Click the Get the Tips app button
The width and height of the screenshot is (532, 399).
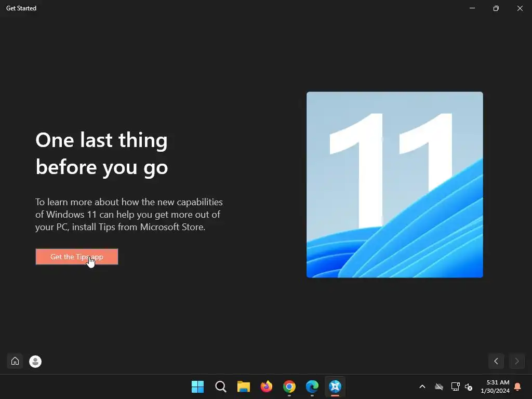tap(77, 257)
